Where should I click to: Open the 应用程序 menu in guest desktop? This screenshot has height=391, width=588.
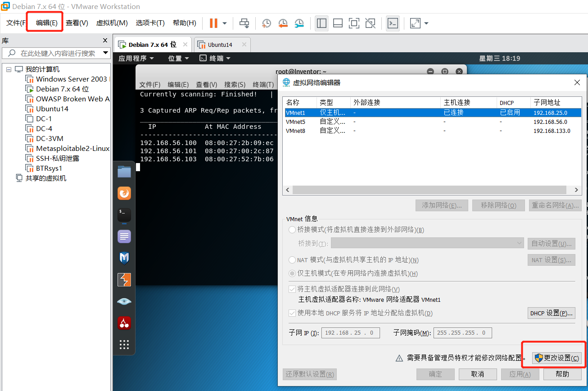[136, 59]
